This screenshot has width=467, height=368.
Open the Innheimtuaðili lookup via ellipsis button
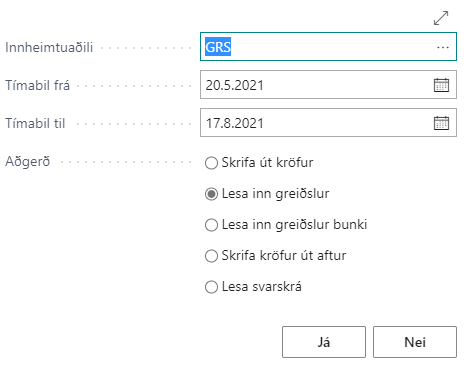pyautogui.click(x=443, y=47)
